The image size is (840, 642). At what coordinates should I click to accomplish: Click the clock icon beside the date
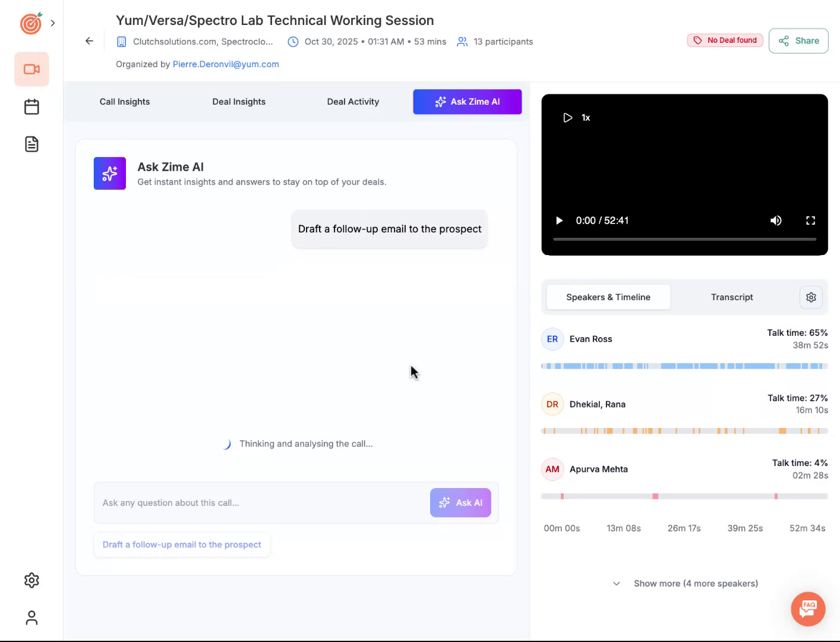(x=293, y=42)
